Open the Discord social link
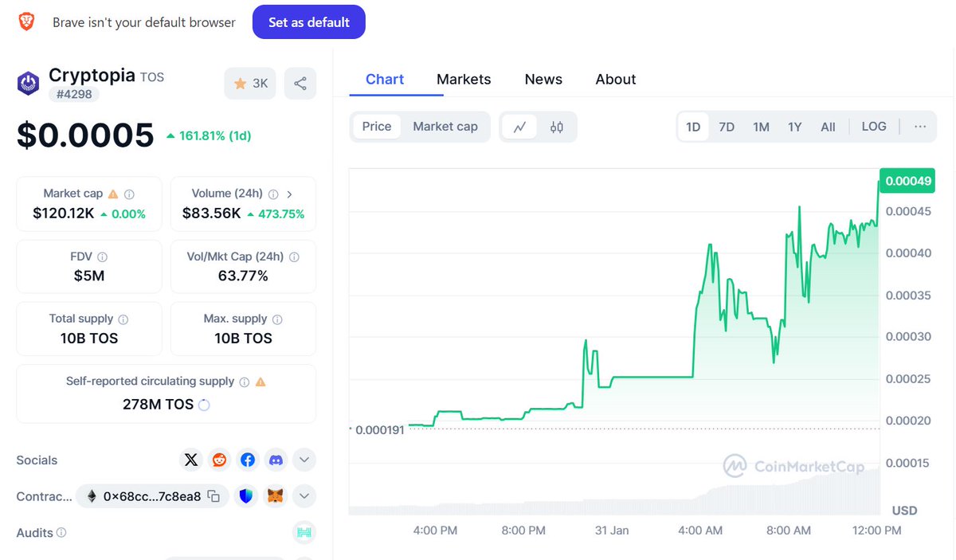This screenshot has height=560, width=956. coord(276,460)
